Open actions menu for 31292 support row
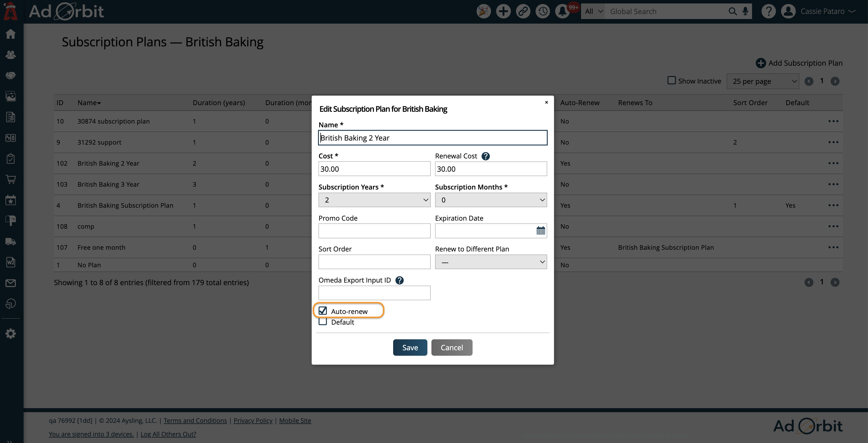Image resolution: width=868 pixels, height=443 pixels. [x=833, y=142]
